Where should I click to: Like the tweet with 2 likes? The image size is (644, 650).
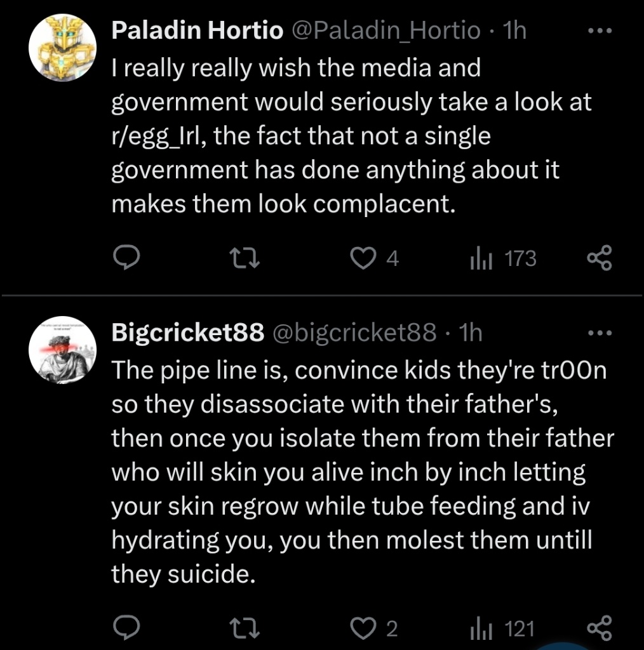click(365, 628)
